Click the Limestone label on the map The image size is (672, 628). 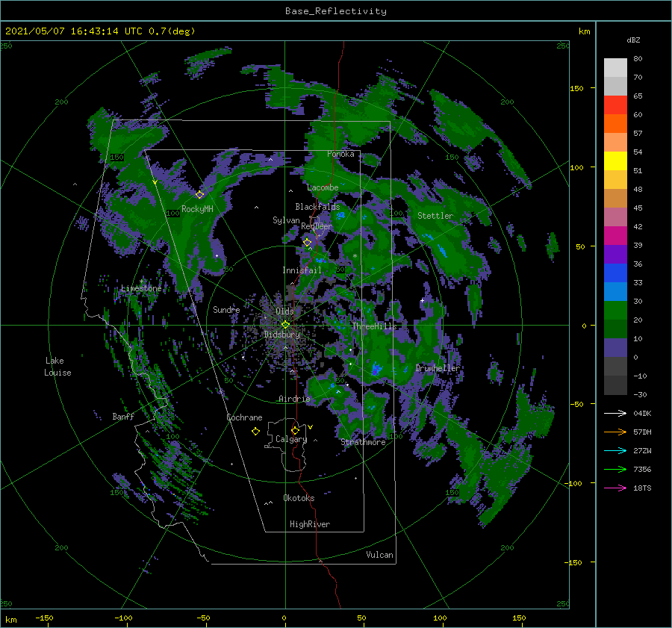tap(141, 288)
